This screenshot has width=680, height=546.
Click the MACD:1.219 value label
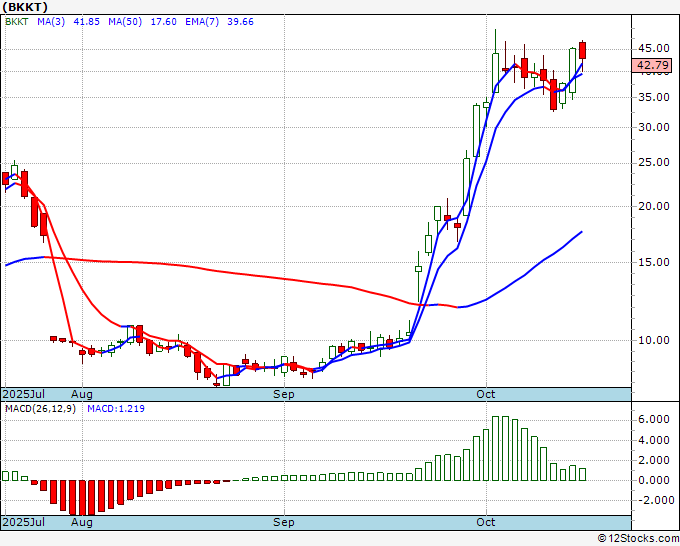point(116,409)
